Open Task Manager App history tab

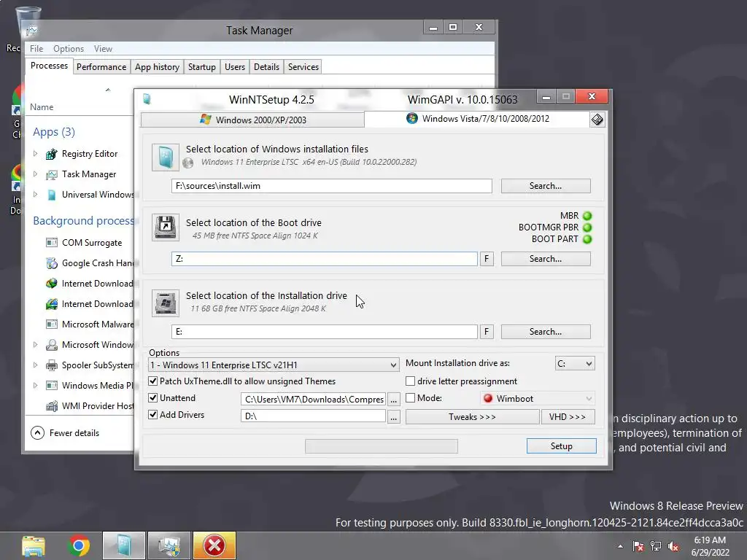coord(158,67)
